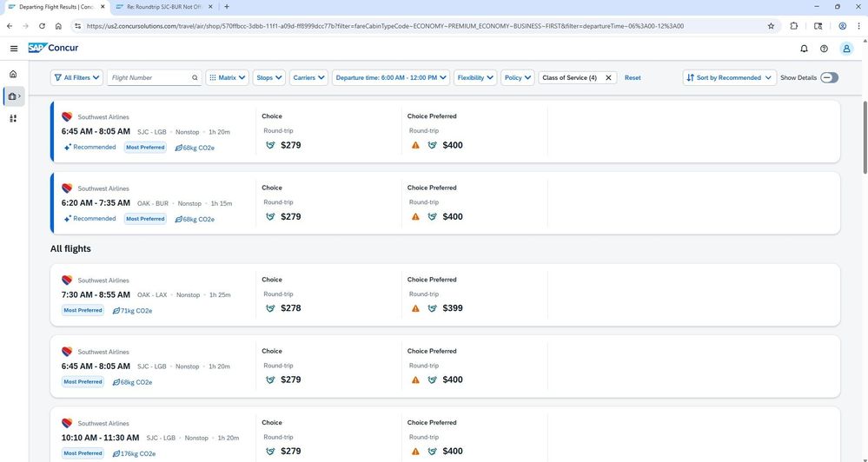This screenshot has height=462, width=868.
Task: Click the CO2 leaf icon for 176kg CO2e
Action: 116,453
